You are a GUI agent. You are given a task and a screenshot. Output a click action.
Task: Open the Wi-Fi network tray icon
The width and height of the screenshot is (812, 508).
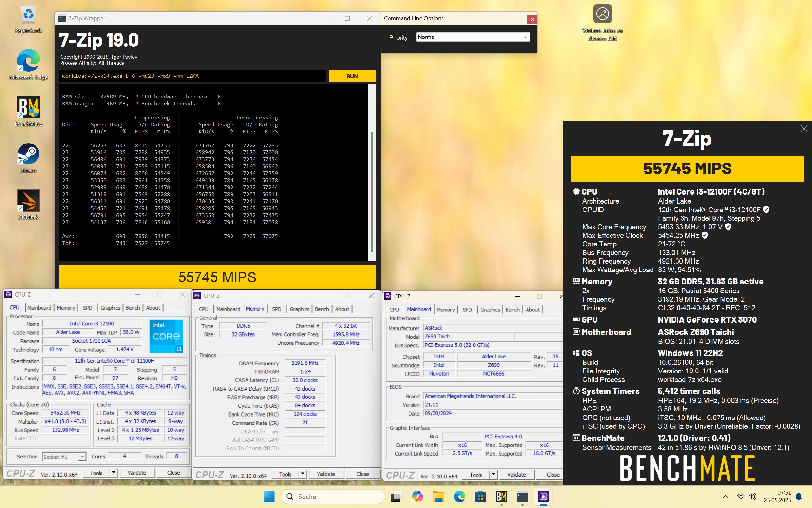(741, 497)
